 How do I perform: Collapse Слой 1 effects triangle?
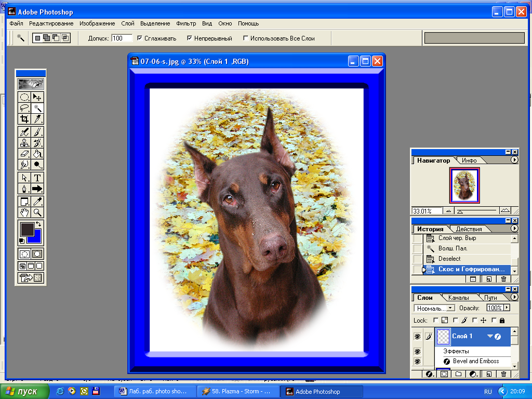pos(490,336)
